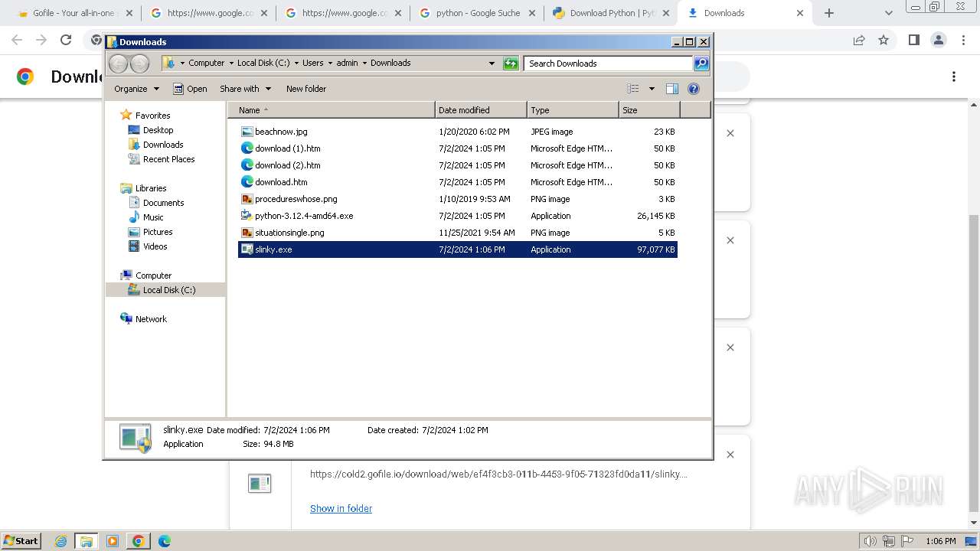Open Microsoft Edge from the taskbar
Screen dimensions: 980x551
pyautogui.click(x=165, y=541)
